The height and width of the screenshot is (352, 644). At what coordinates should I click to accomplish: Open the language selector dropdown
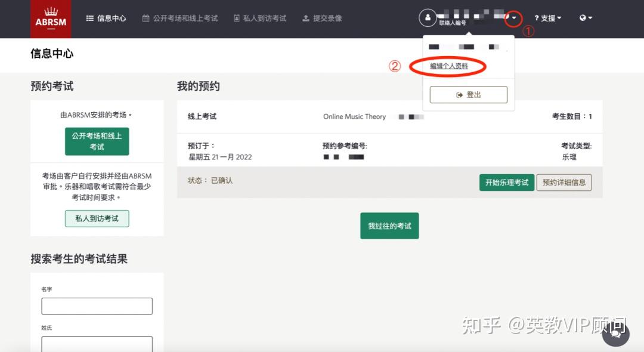[x=590, y=17]
